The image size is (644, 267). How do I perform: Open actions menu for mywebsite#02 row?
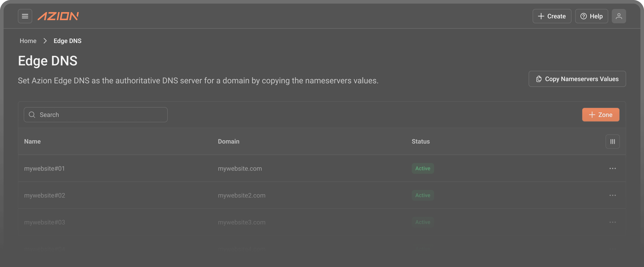click(x=612, y=195)
